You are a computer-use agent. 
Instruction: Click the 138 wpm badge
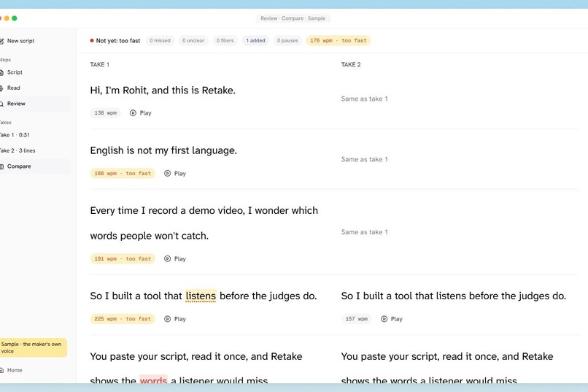(105, 113)
